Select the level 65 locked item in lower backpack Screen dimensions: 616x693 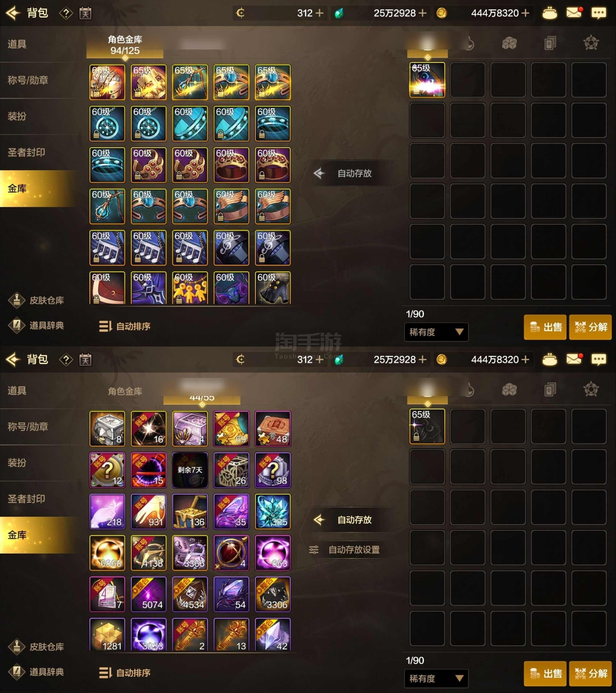(x=427, y=426)
